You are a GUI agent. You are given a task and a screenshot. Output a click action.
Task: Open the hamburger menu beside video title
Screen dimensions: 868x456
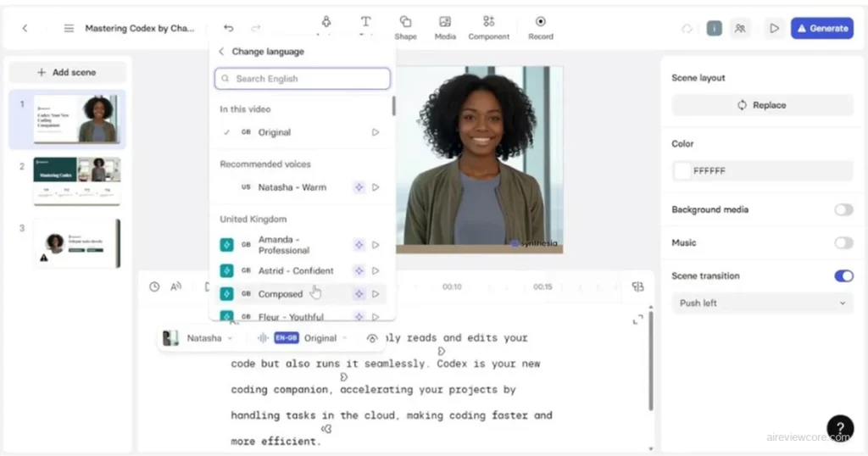(69, 28)
